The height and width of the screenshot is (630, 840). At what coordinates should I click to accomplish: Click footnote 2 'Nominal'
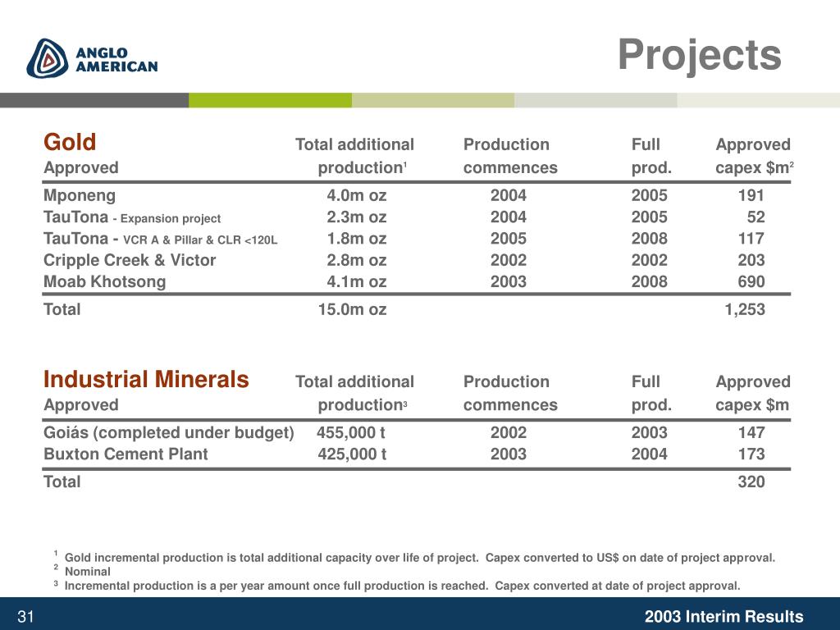tap(82, 571)
